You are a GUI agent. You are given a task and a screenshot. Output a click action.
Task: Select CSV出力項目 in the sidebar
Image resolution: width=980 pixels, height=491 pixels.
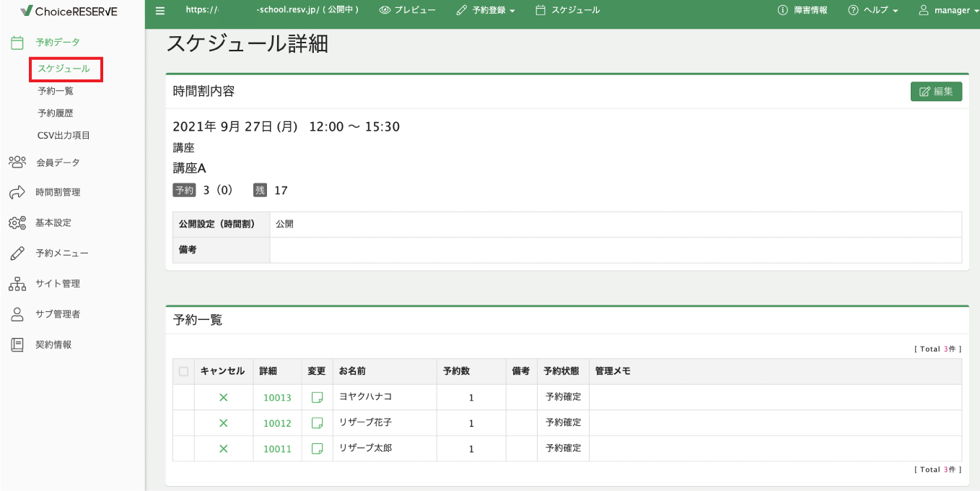pyautogui.click(x=64, y=135)
